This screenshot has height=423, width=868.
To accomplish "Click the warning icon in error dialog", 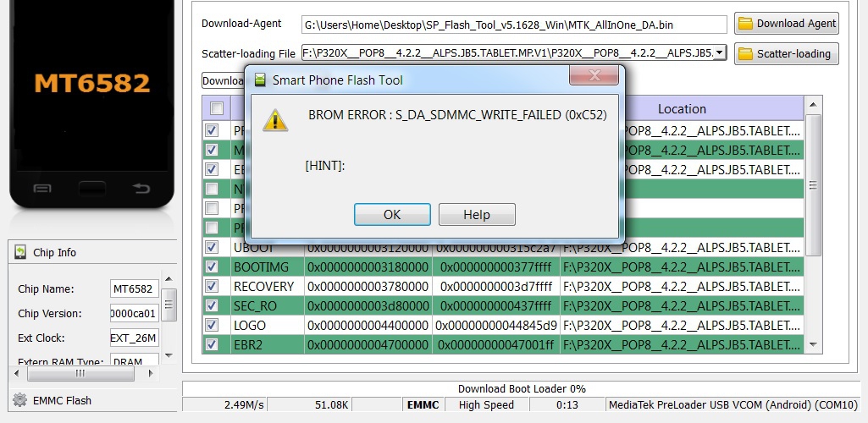I will coord(275,120).
